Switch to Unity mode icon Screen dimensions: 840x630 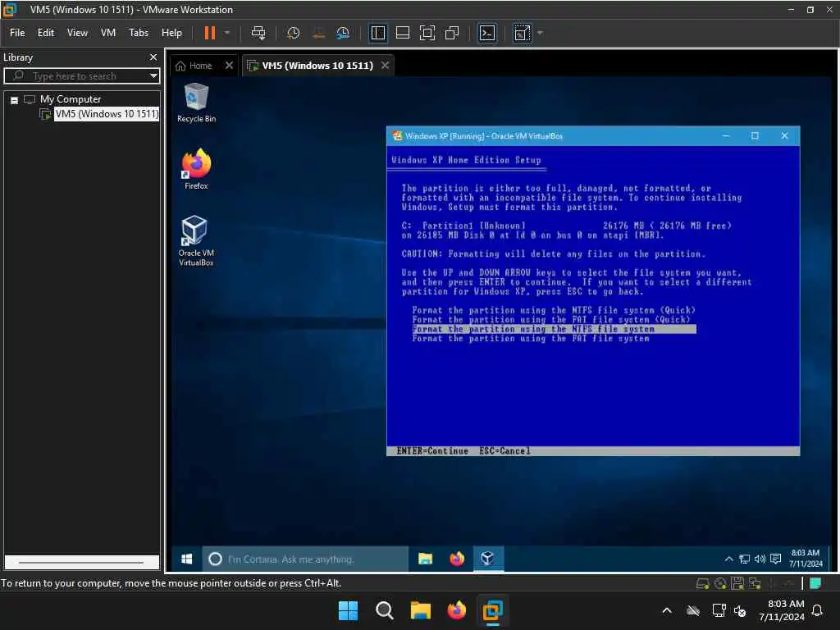[452, 33]
